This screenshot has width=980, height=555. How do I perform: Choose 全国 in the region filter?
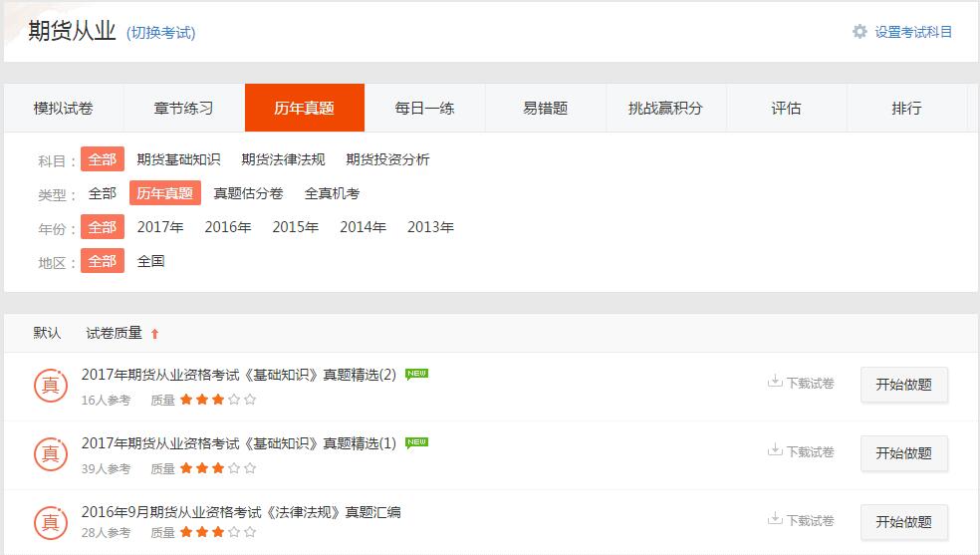(150, 261)
